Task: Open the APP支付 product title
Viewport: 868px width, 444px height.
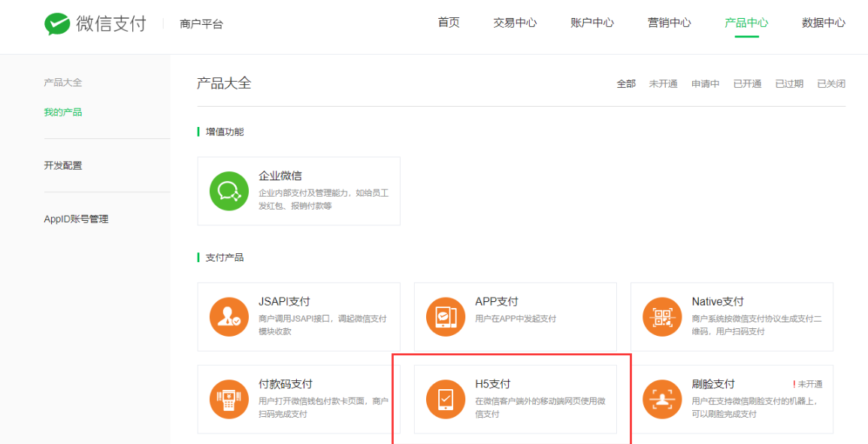Action: [497, 302]
